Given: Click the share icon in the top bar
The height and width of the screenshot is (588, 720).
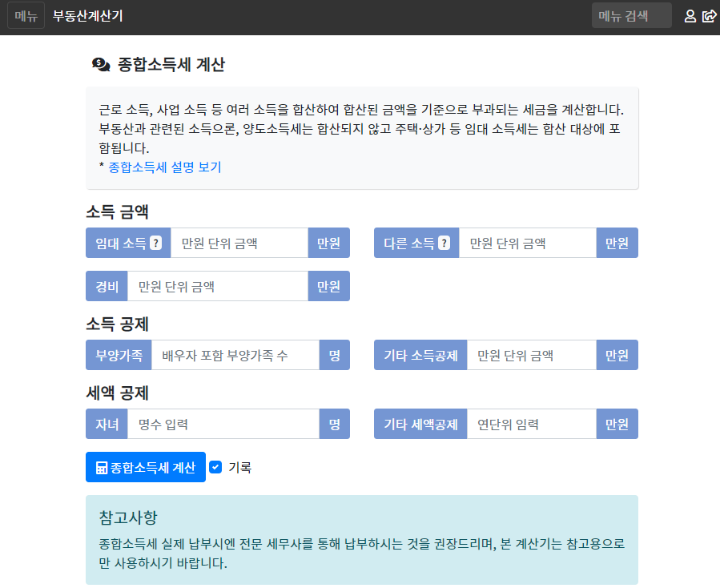Looking at the screenshot, I should [x=709, y=16].
